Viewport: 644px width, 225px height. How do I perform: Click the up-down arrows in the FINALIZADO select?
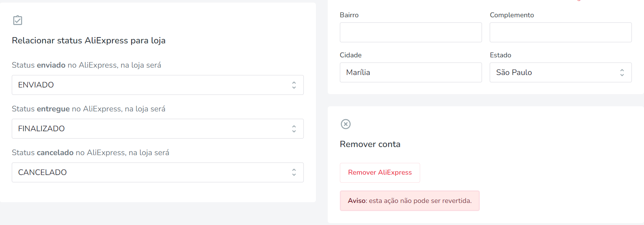point(294,129)
